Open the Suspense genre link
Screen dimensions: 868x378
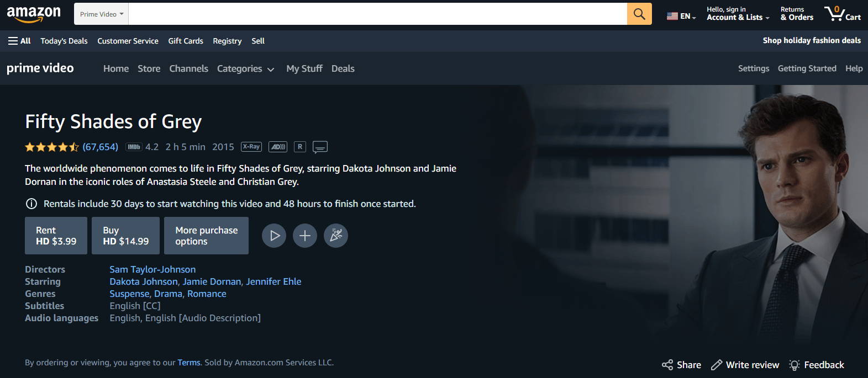(x=129, y=294)
